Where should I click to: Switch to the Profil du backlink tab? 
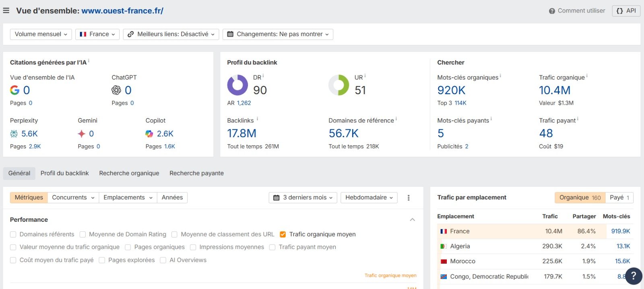coord(64,173)
